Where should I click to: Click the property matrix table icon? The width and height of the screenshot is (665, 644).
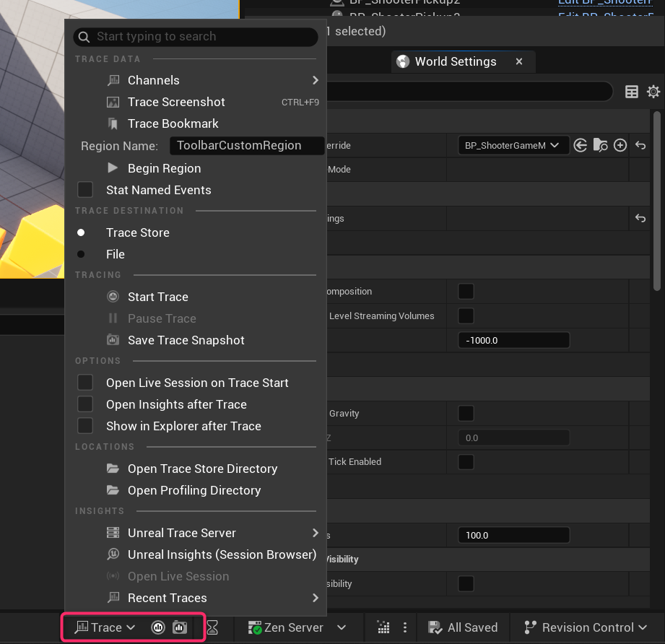pos(632,91)
